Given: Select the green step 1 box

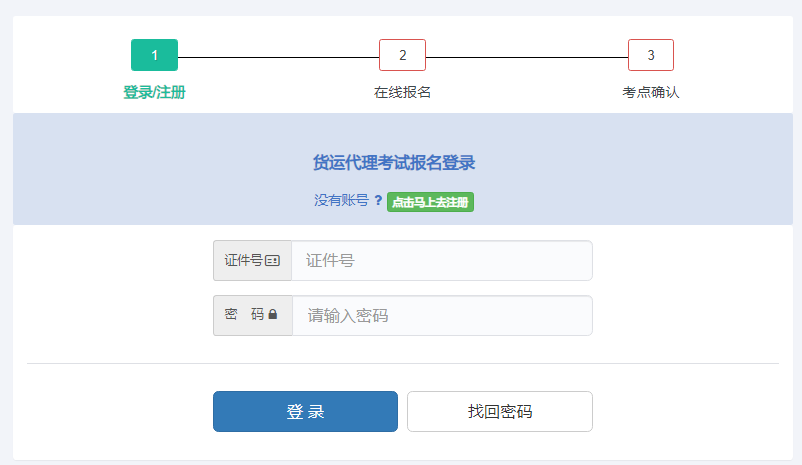Looking at the screenshot, I should coord(154,55).
